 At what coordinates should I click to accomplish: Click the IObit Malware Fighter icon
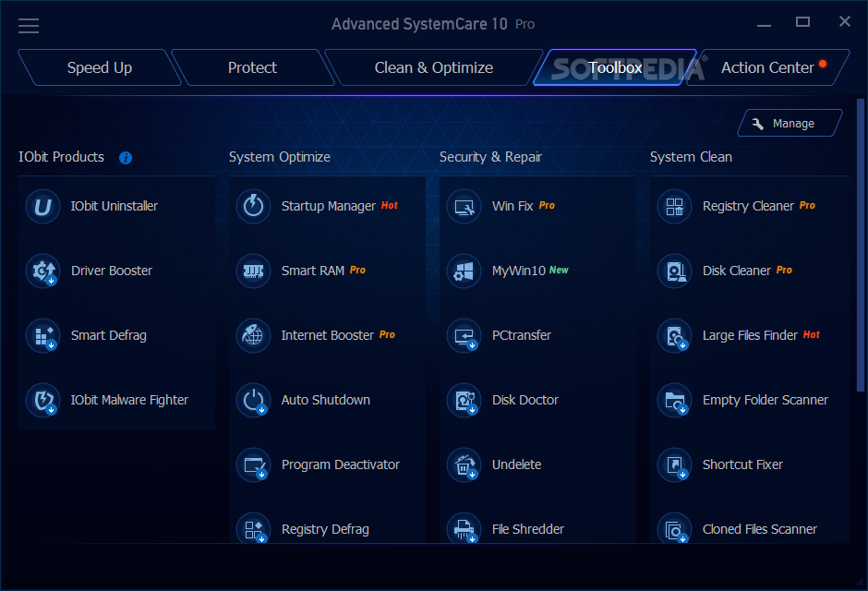click(x=42, y=401)
